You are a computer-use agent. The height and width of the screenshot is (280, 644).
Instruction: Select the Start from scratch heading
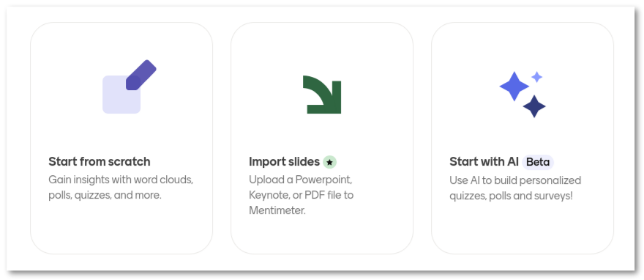(x=100, y=161)
